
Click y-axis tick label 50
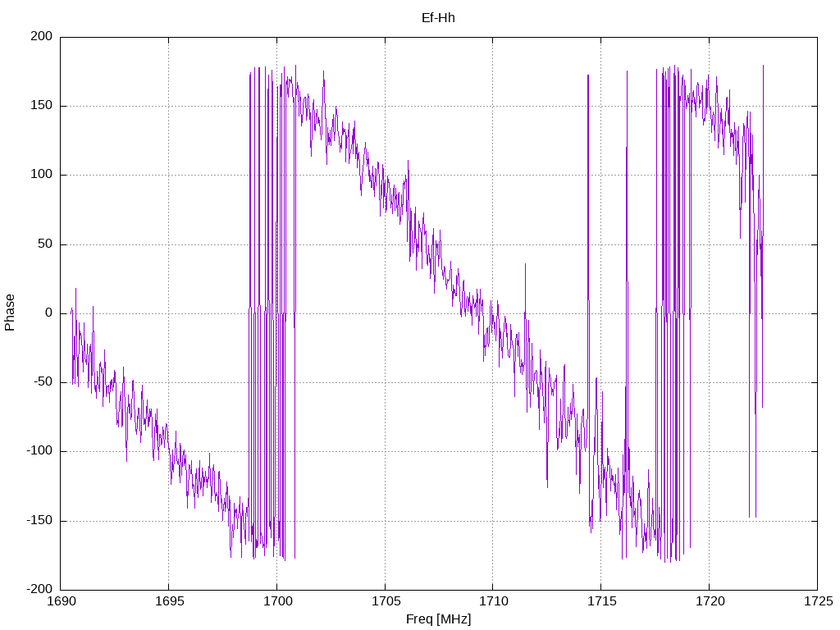[46, 244]
